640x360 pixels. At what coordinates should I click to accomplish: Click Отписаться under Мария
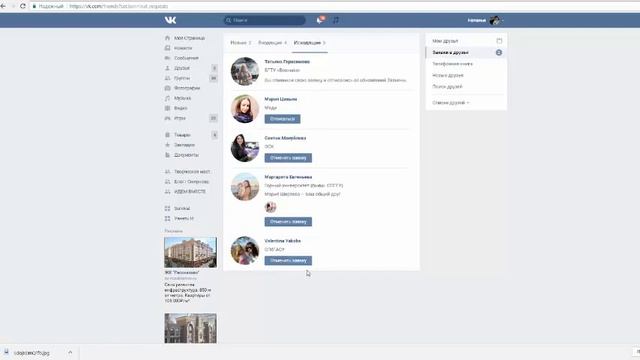click(282, 119)
